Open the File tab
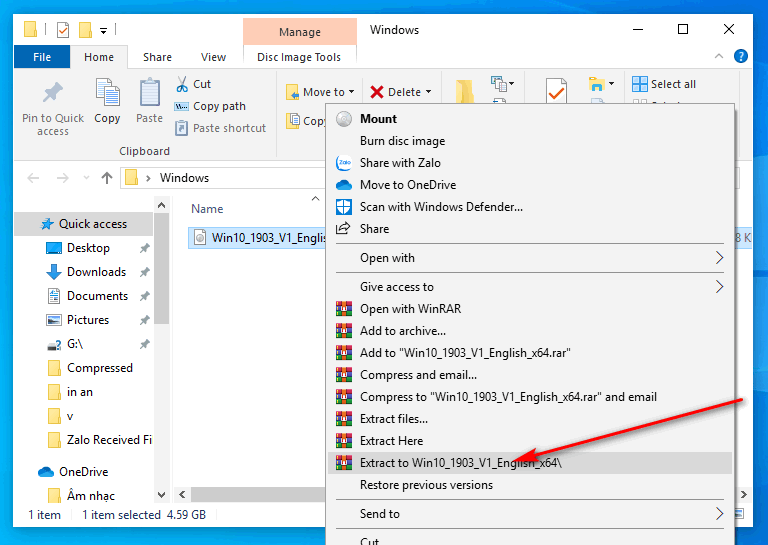This screenshot has height=545, width=768. [x=42, y=57]
